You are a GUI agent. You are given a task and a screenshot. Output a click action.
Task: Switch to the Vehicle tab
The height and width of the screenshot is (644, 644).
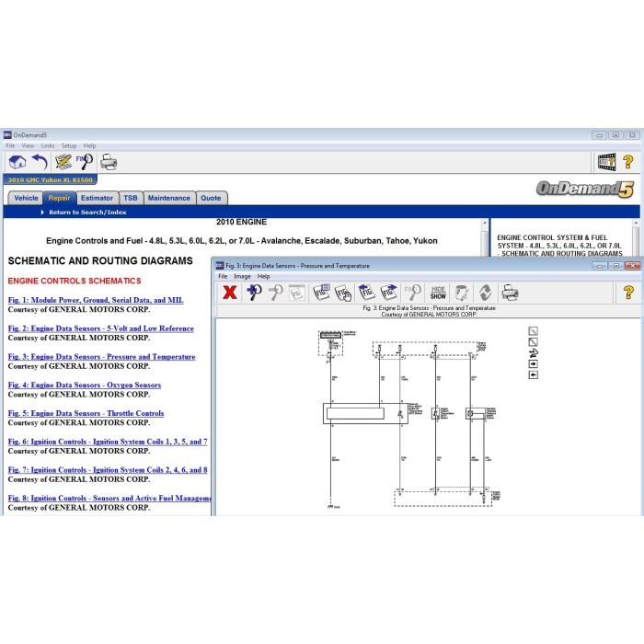coord(26,198)
